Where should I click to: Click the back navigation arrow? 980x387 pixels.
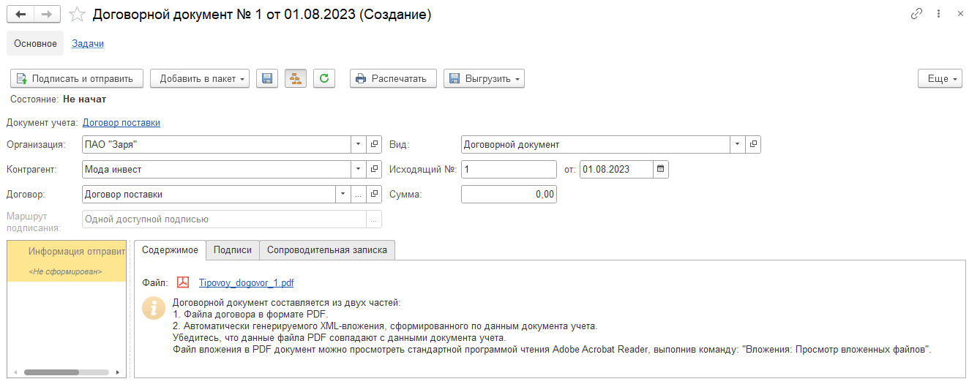tap(20, 14)
